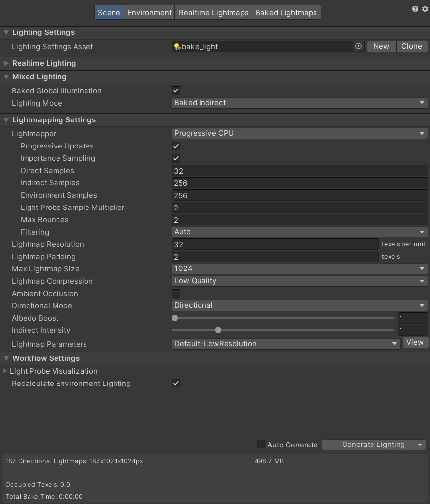The height and width of the screenshot is (504, 430).
Task: Open the Lightmap Parameters dropdown
Action: (286, 344)
